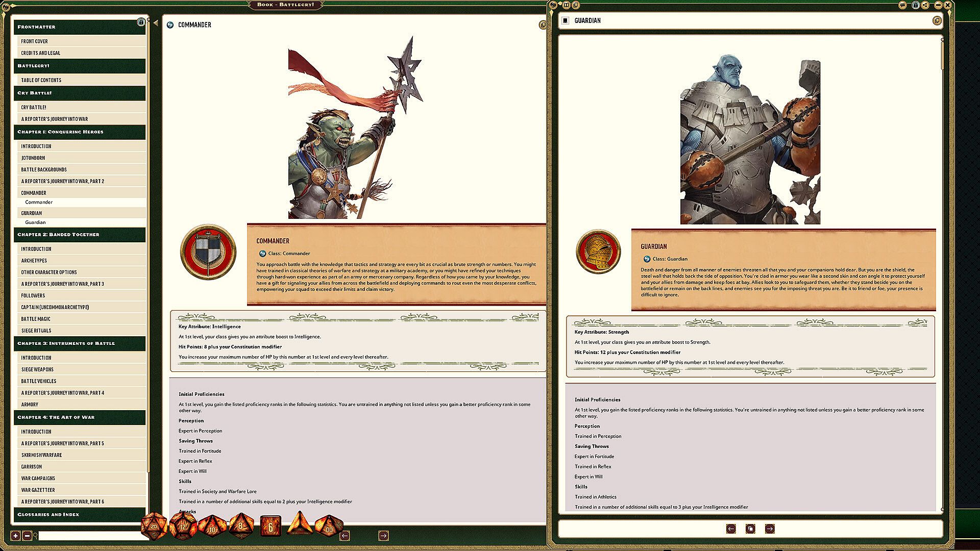Click the Commander class shield token
Image resolution: width=980 pixels, height=551 pixels.
(x=208, y=252)
